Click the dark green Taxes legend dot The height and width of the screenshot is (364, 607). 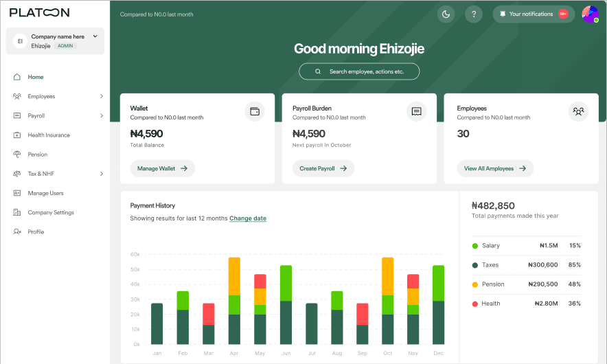pyautogui.click(x=475, y=265)
